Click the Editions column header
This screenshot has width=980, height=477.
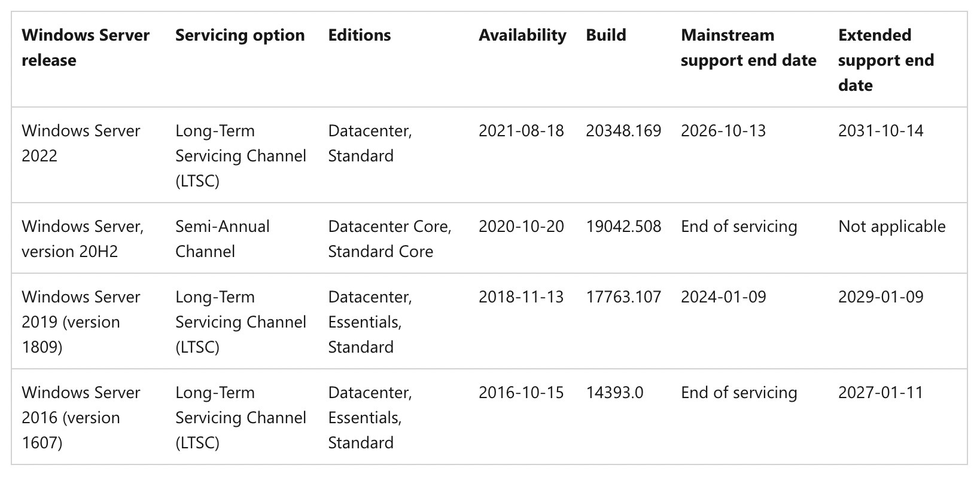tap(359, 35)
